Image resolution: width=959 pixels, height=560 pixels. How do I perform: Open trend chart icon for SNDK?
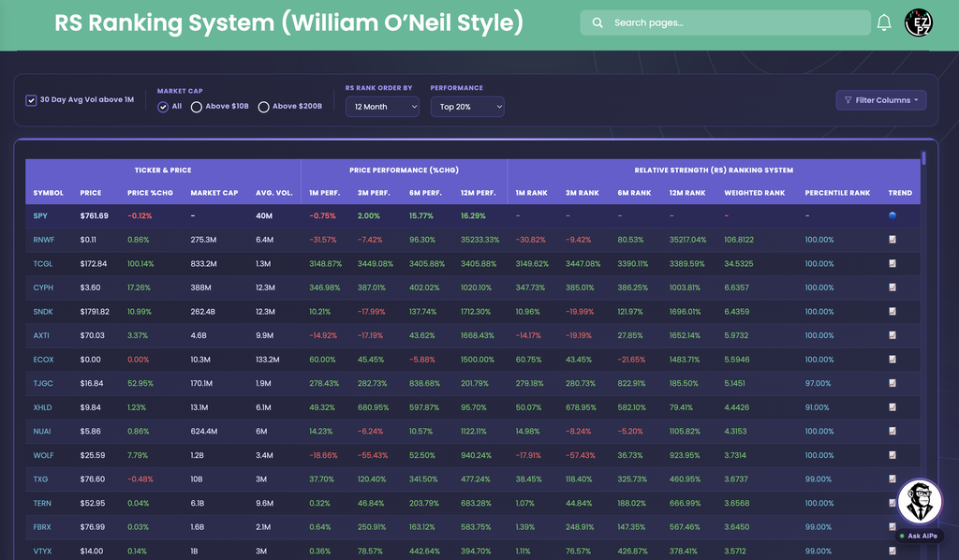tap(893, 311)
